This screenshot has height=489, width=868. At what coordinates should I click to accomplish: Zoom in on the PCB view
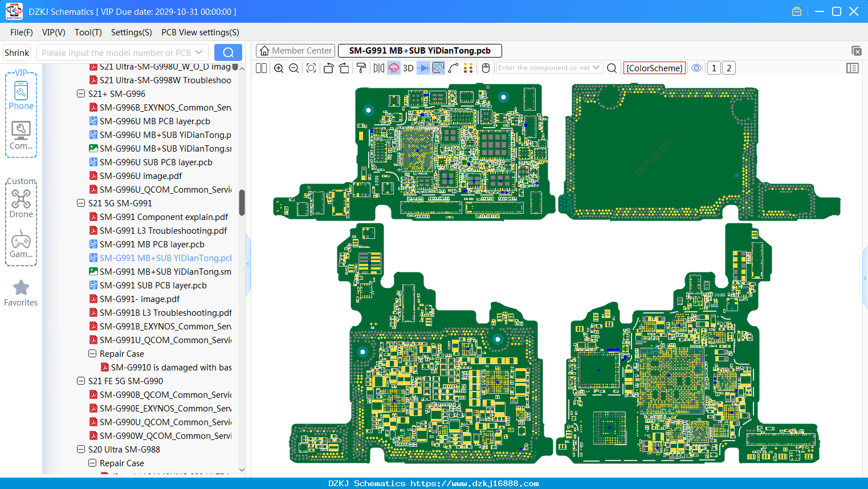tap(279, 68)
